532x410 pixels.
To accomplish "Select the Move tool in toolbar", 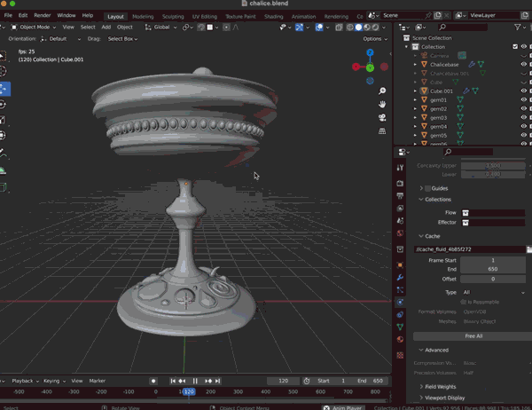I will click(4, 89).
